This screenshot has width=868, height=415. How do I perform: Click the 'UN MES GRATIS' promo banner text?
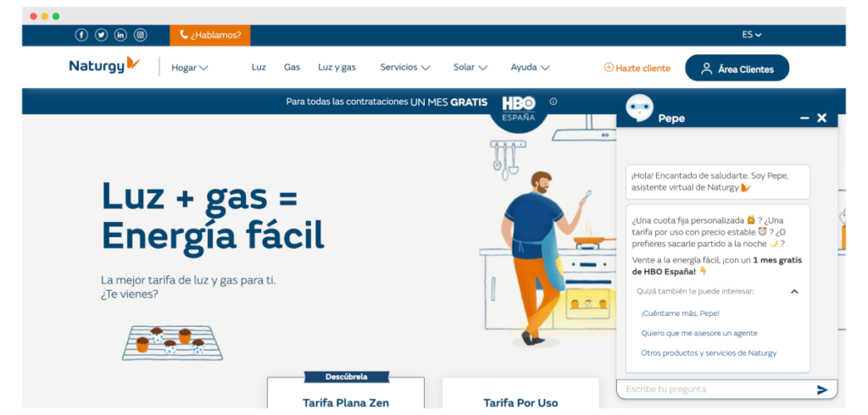449,102
